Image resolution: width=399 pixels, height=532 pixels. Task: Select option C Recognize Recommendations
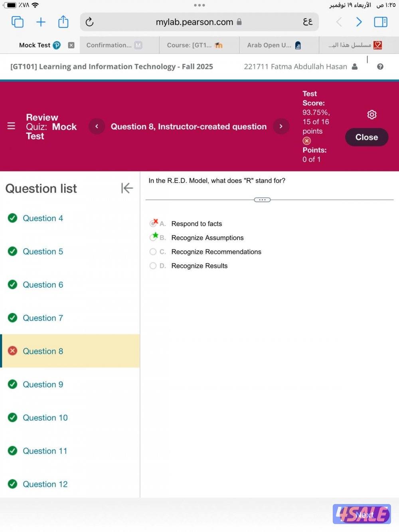click(x=153, y=252)
